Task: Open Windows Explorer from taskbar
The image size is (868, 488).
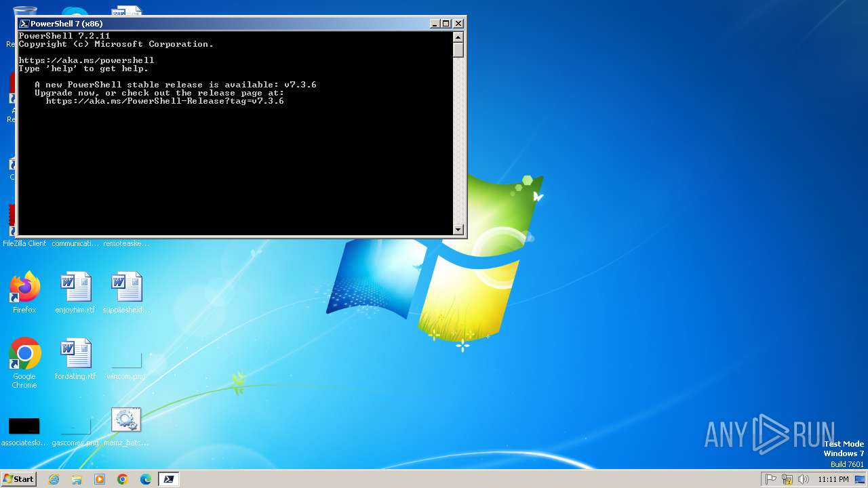Action: 77,479
